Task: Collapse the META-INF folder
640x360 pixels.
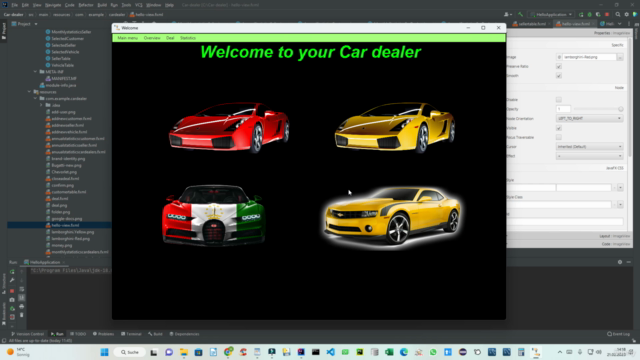Action: point(35,72)
